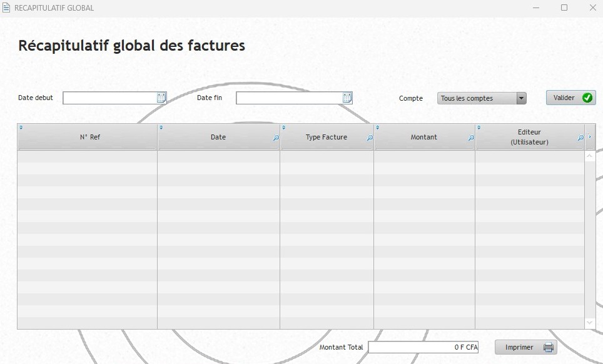Click the Montant Total field
Image resolution: width=603 pixels, height=364 pixels.
click(x=423, y=347)
